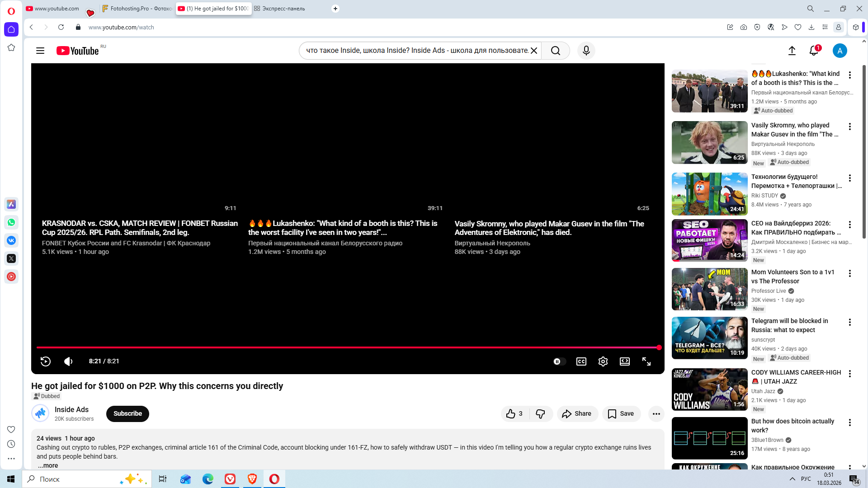Open Brave browser from taskbar

[x=252, y=479]
